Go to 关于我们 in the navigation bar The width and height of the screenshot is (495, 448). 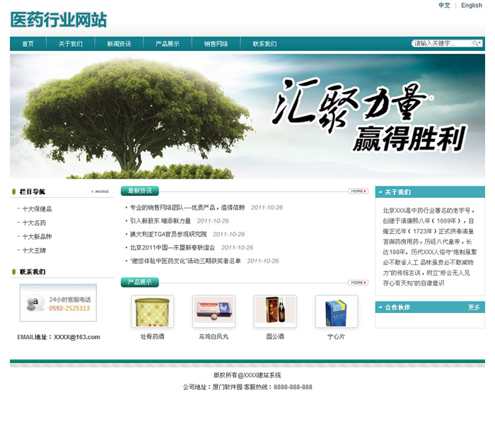71,44
